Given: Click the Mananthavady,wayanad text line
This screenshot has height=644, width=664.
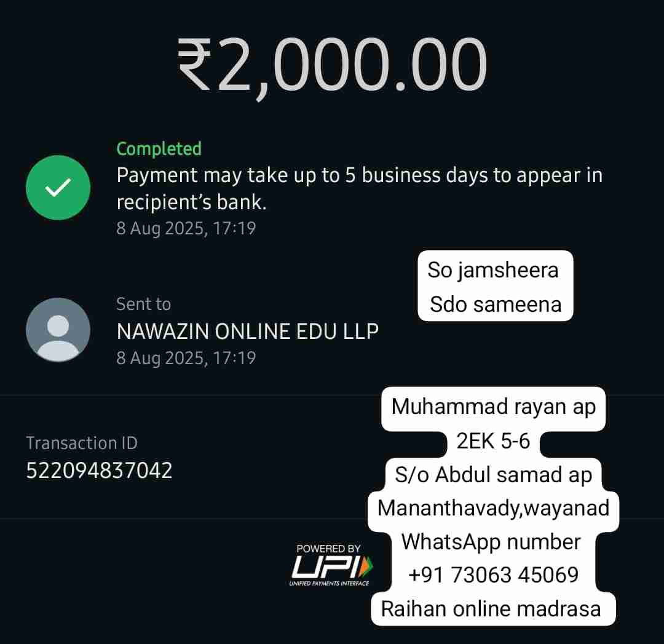Looking at the screenshot, I should click(493, 509).
